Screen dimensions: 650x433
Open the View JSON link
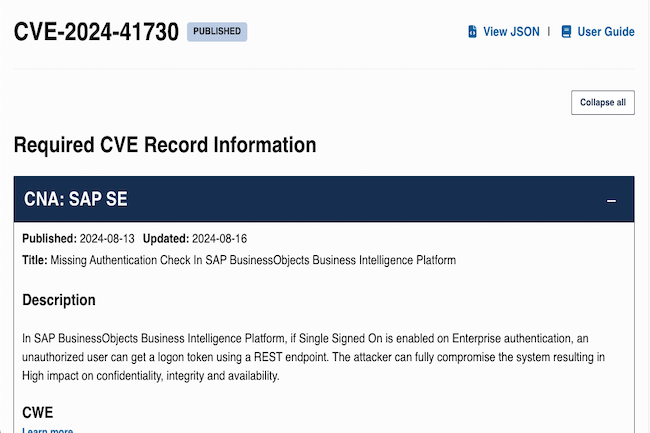510,32
